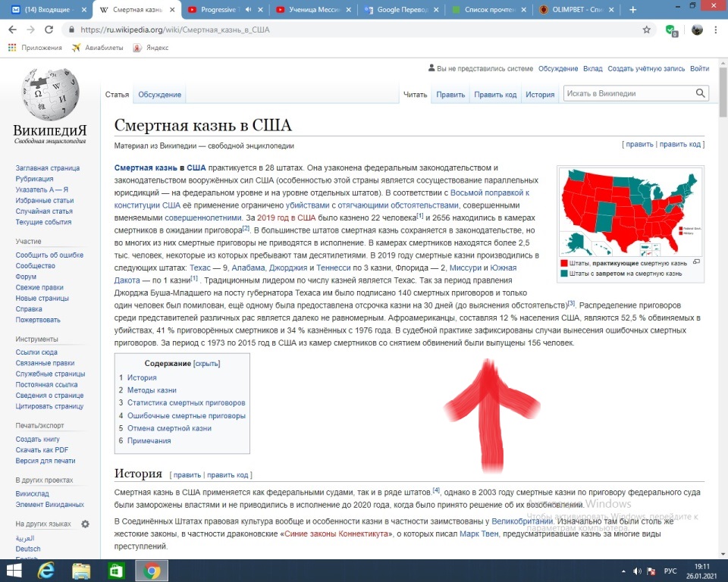Open the Microsoft Store taskbar icon
The width and height of the screenshot is (728, 582).
[x=115, y=571]
